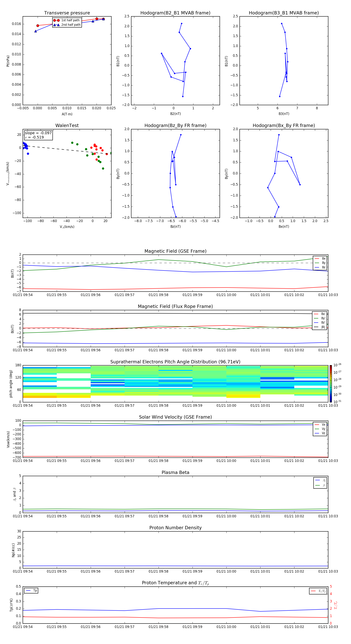Click the 'Hodogram(B3_B1 MVAB frame)' title

[x=284, y=13]
